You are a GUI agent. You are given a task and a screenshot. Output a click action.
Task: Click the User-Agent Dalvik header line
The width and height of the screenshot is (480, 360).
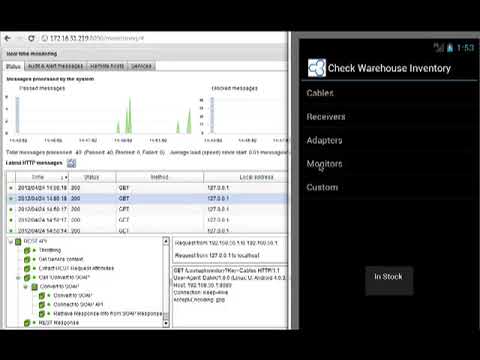coord(230,278)
